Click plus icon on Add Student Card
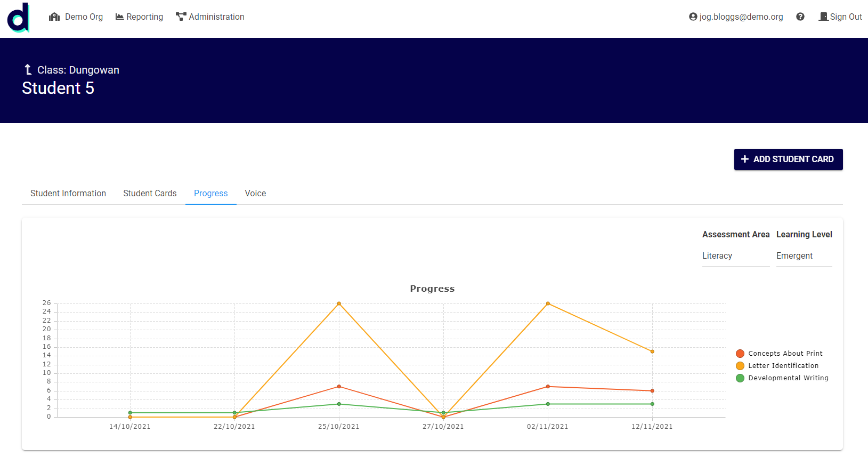Screen dimensions: 868x456 tap(745, 159)
